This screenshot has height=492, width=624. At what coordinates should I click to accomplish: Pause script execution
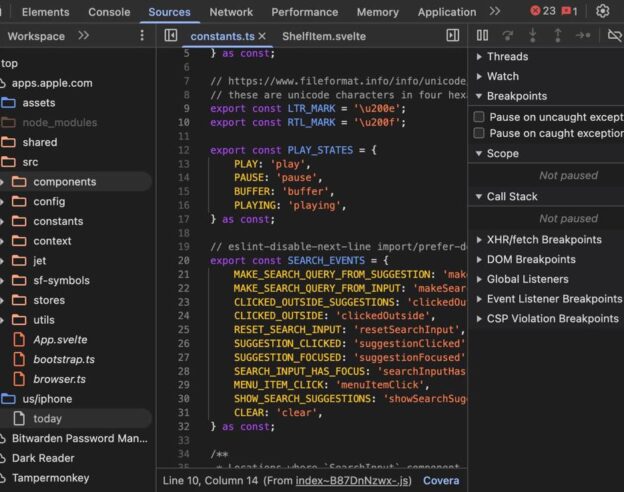click(482, 35)
